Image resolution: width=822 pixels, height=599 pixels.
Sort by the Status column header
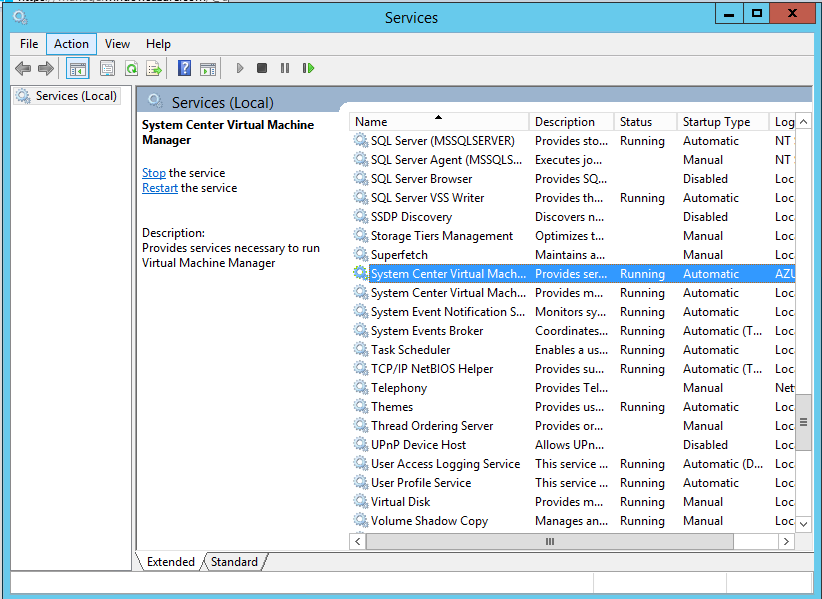(x=645, y=122)
